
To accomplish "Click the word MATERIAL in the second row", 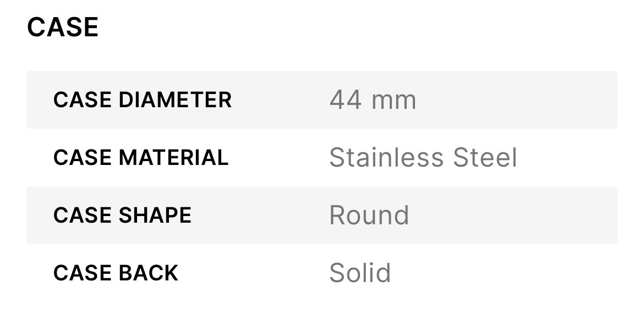I will coord(173,158).
